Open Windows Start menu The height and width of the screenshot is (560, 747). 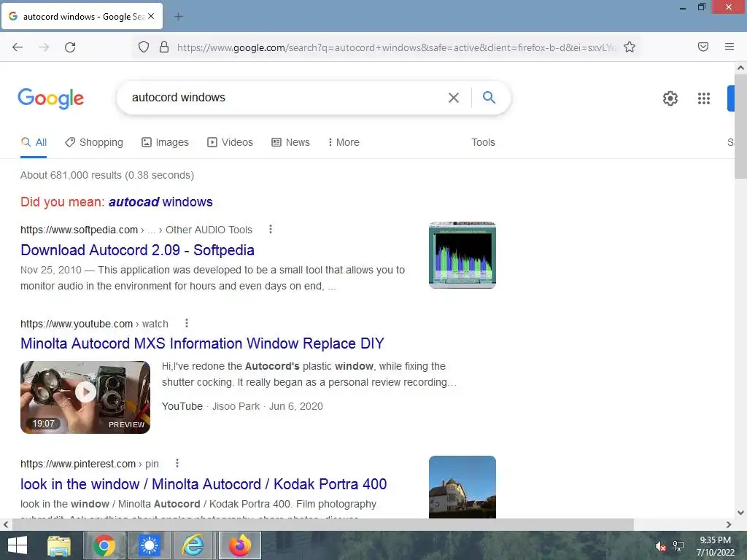(x=18, y=545)
